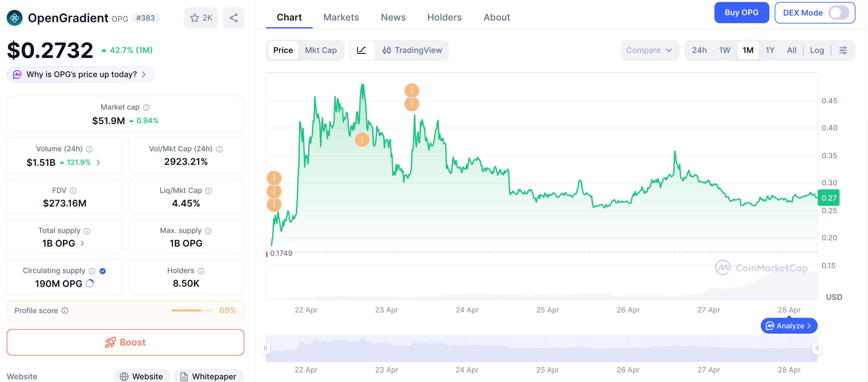Viewport: 868px width, 382px height.
Task: Switch chart to Mkt Cap view
Action: (x=320, y=50)
